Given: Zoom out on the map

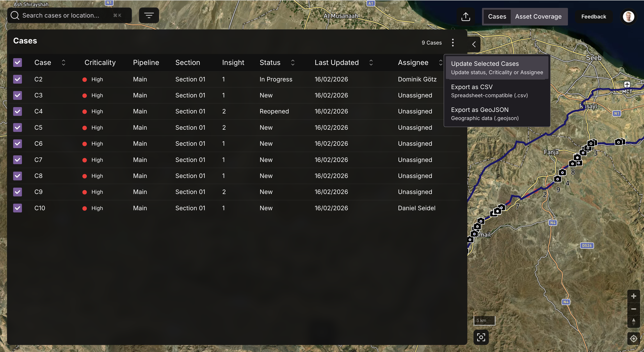Looking at the screenshot, I should coord(633,309).
